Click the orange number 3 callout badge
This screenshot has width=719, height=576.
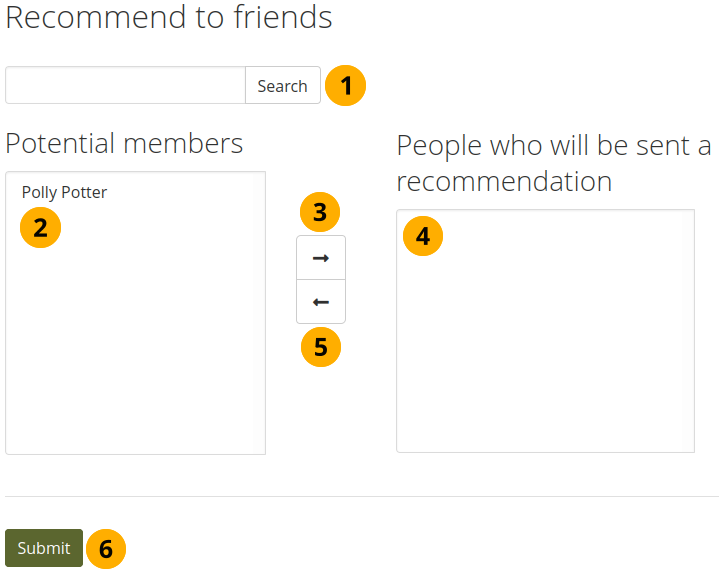pos(320,212)
